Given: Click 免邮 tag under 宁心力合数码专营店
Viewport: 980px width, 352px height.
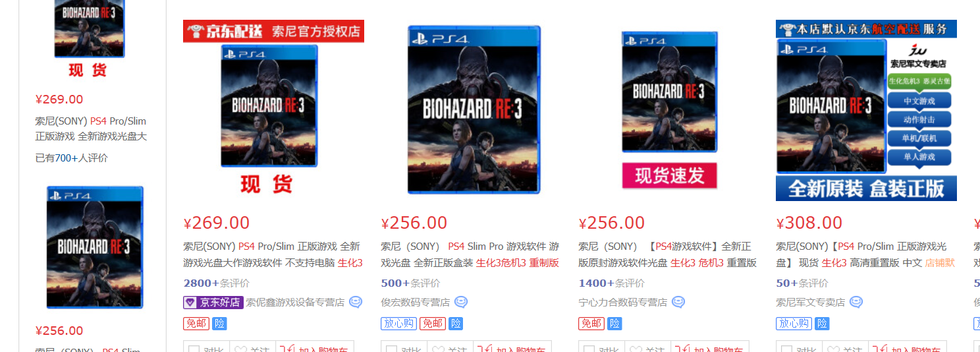Looking at the screenshot, I should point(591,324).
